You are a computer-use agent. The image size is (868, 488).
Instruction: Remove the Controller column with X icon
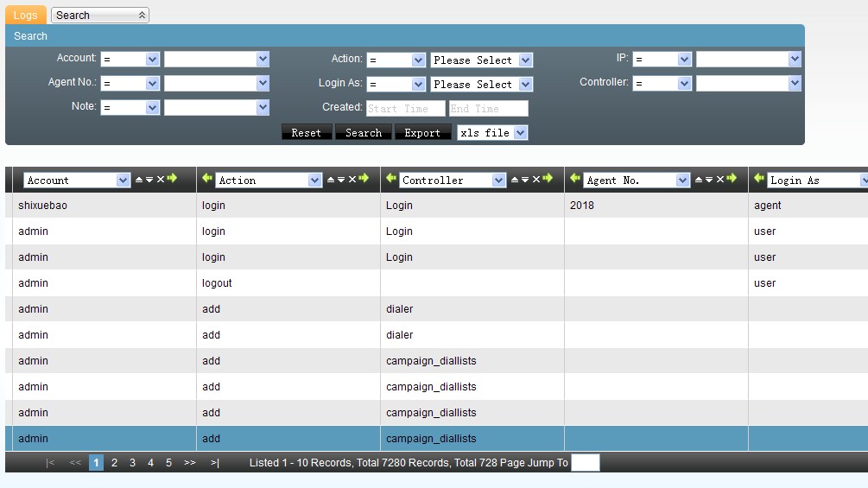click(535, 180)
